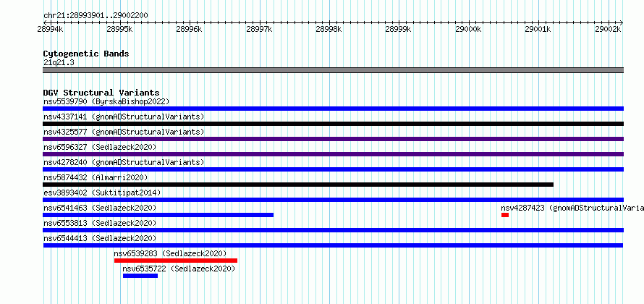This screenshot has height=304, width=644.
Task: Click the nsv6553813 (Sedlazeck2020) label
Action: 100,223
